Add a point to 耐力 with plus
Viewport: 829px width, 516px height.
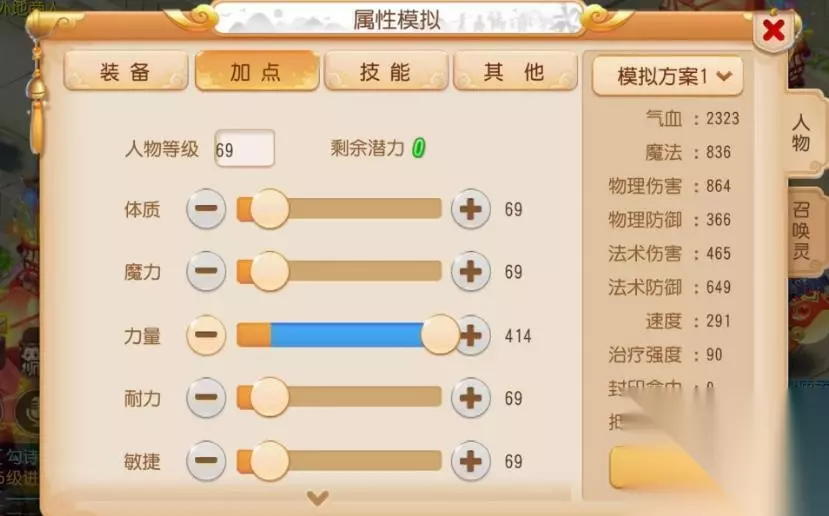coord(471,398)
